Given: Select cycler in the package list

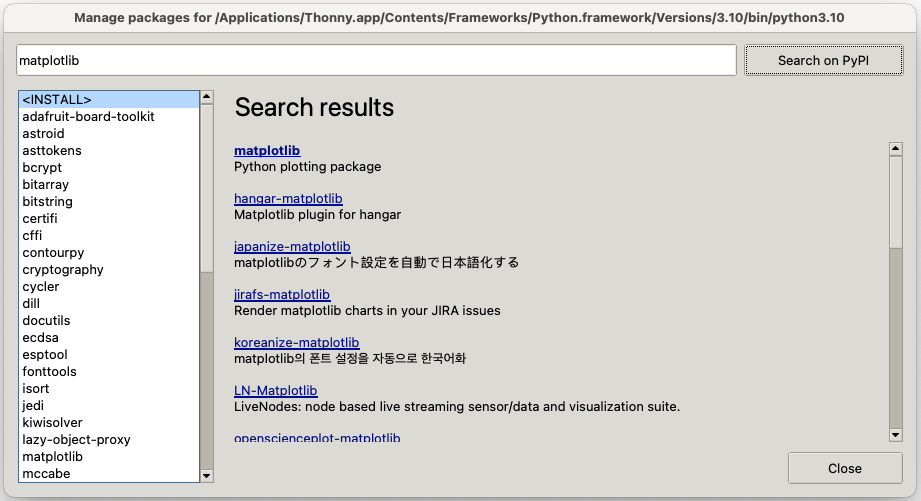Looking at the screenshot, I should click(109, 287).
